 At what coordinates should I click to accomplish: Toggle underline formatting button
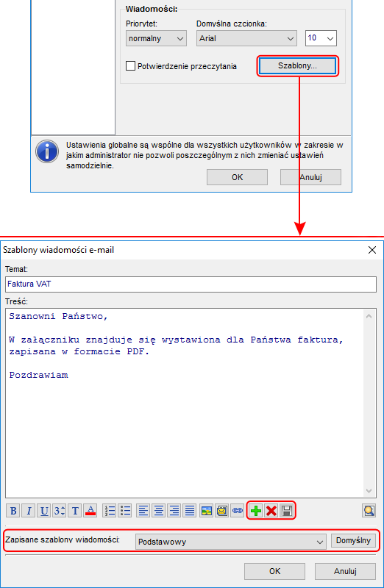(x=44, y=511)
